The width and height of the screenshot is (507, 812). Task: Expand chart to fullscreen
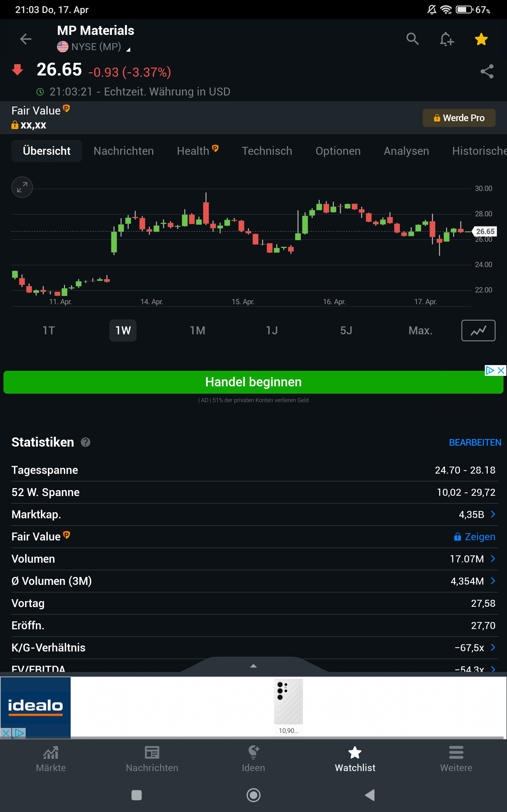(22, 187)
